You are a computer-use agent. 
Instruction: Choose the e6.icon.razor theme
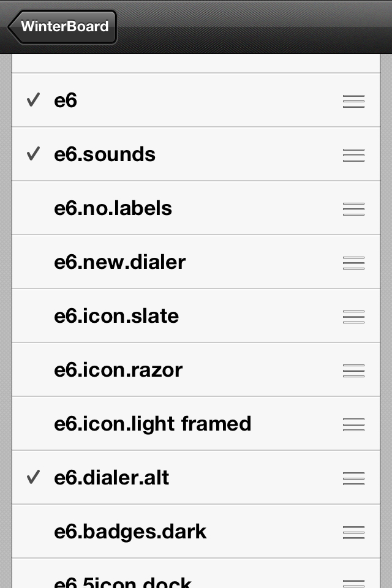(x=196, y=370)
